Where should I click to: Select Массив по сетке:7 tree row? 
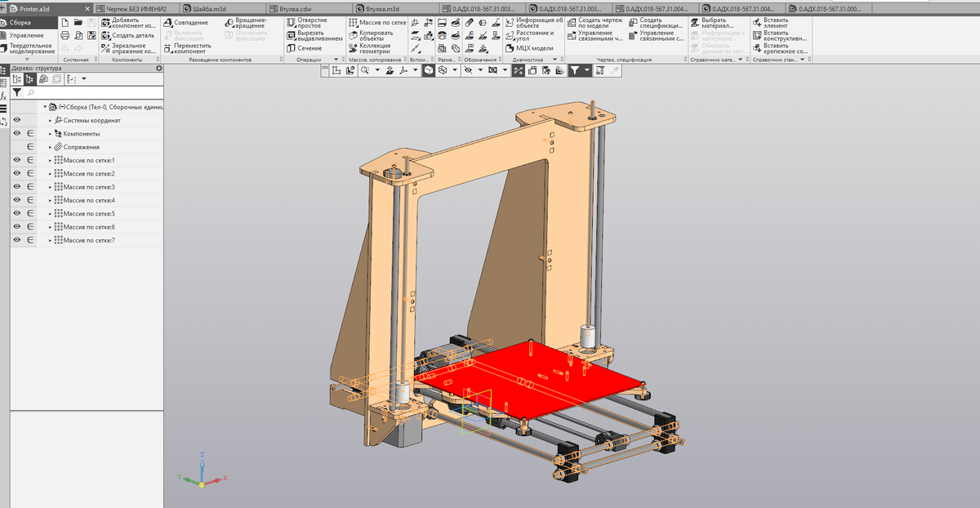click(x=86, y=240)
